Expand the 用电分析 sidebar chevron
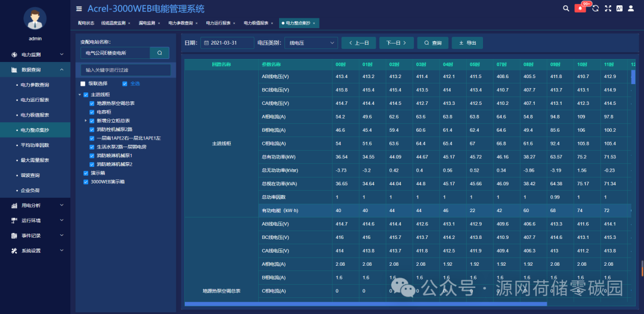This screenshot has width=644, height=314. (62, 205)
